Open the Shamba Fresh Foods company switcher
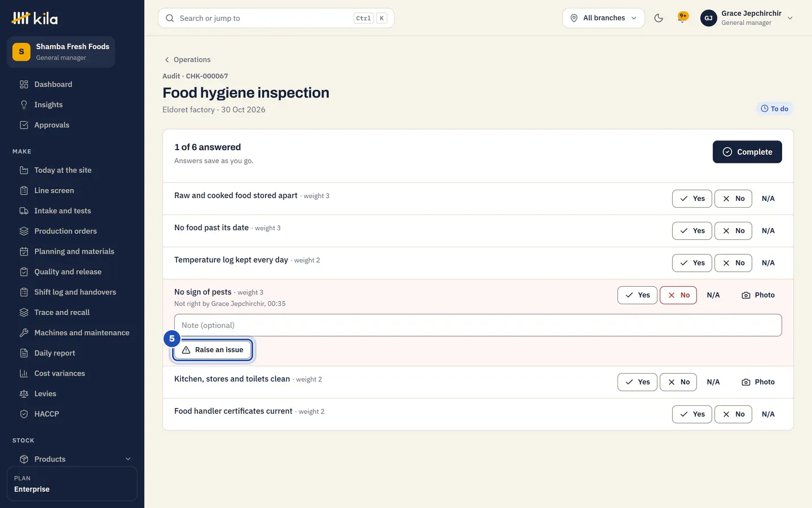This screenshot has height=508, width=812. click(x=61, y=52)
